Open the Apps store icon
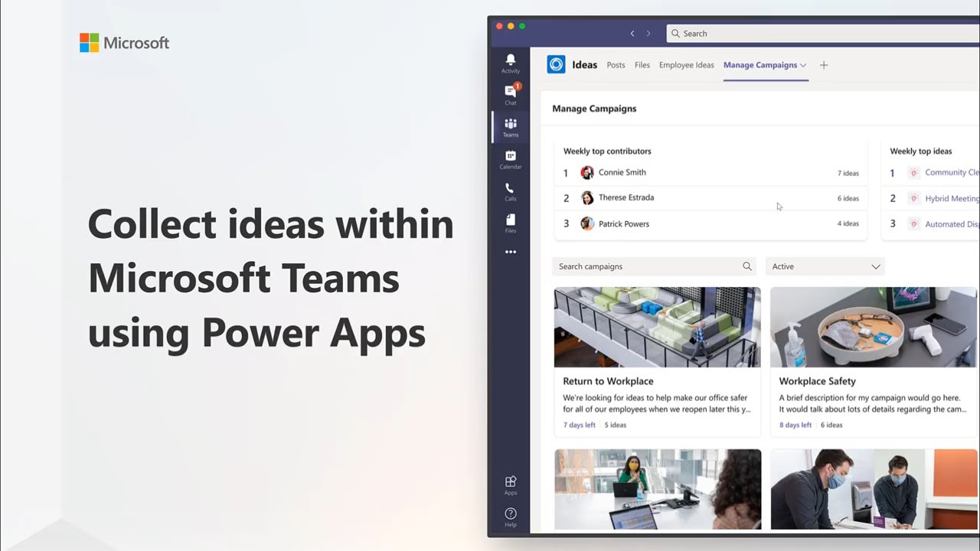 pos(511,481)
